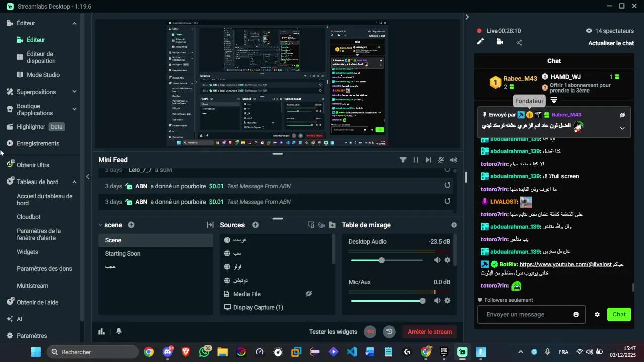Image resolution: width=644 pixels, height=362 pixels.
Task: Open notifications bell icon
Action: click(x=119, y=331)
